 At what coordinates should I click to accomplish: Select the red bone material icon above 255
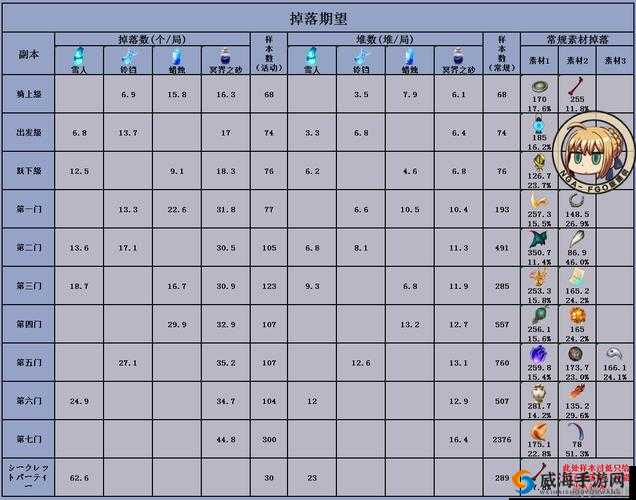pos(576,86)
